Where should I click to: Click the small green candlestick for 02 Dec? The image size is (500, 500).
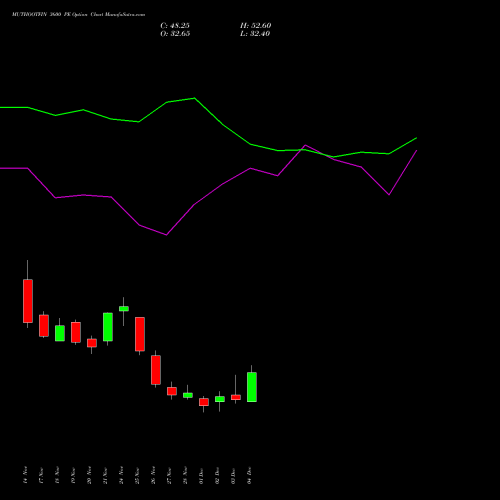pos(220,399)
